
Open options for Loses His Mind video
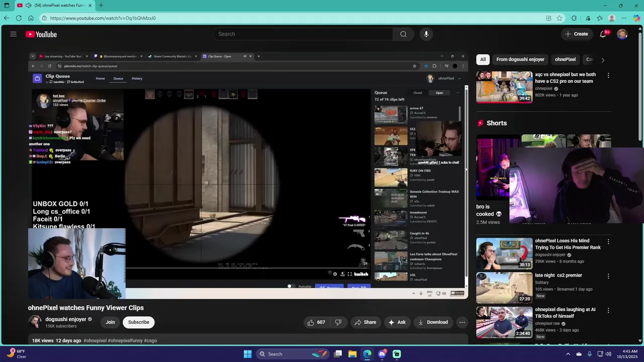click(608, 242)
